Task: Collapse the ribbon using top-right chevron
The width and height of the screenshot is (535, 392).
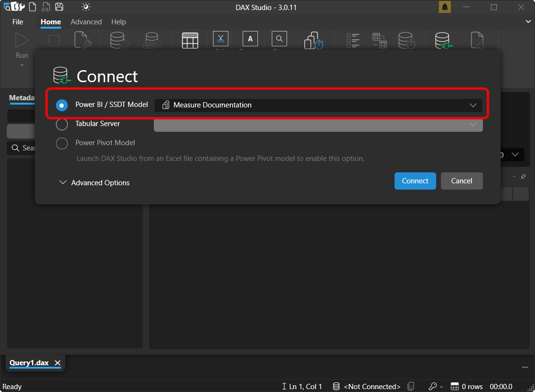Action: [528, 21]
